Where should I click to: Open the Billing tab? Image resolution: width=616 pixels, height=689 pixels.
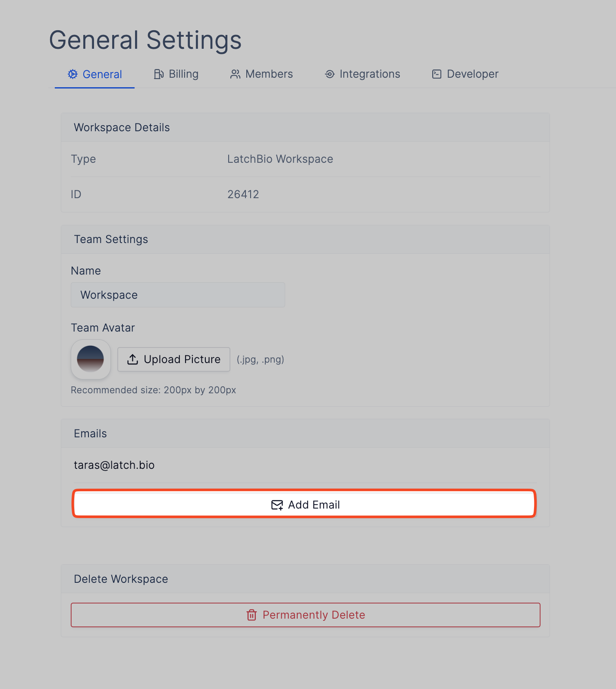[x=176, y=74]
